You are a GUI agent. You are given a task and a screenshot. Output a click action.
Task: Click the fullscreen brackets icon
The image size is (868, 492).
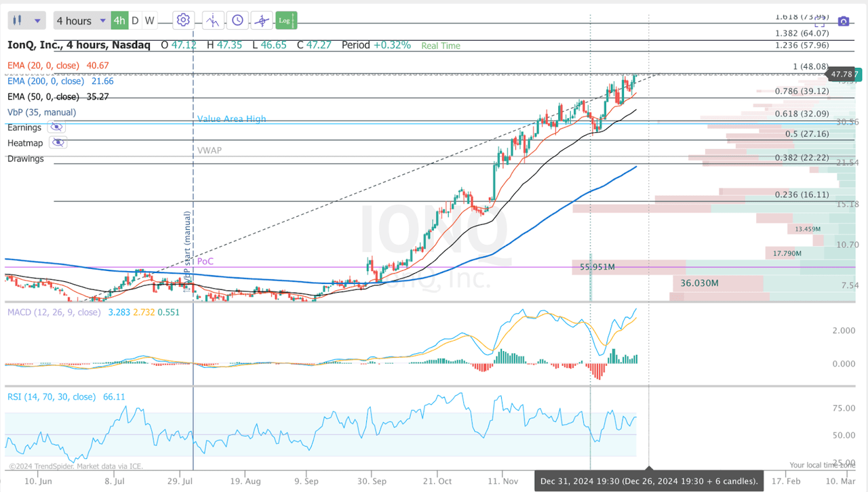(819, 22)
